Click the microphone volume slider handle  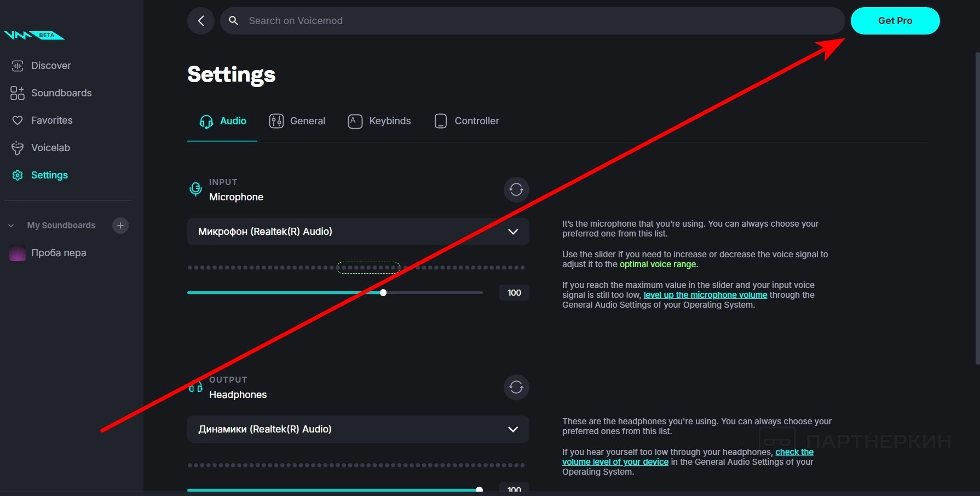[383, 293]
